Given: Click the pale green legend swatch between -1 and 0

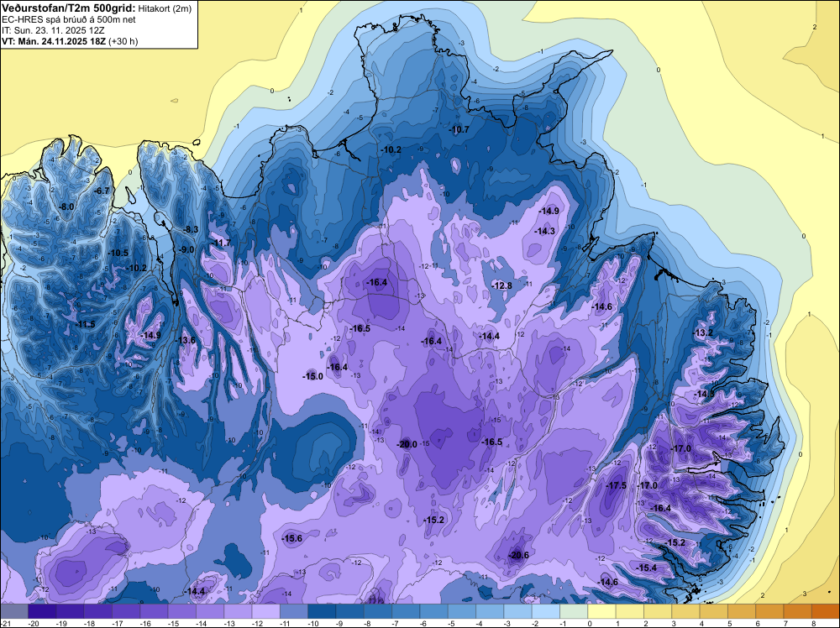Looking at the screenshot, I should [573, 611].
